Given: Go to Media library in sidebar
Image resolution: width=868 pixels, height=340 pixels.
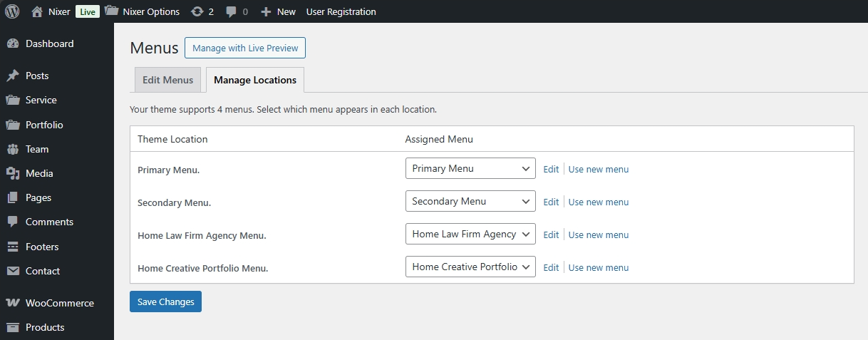Looking at the screenshot, I should [x=39, y=173].
